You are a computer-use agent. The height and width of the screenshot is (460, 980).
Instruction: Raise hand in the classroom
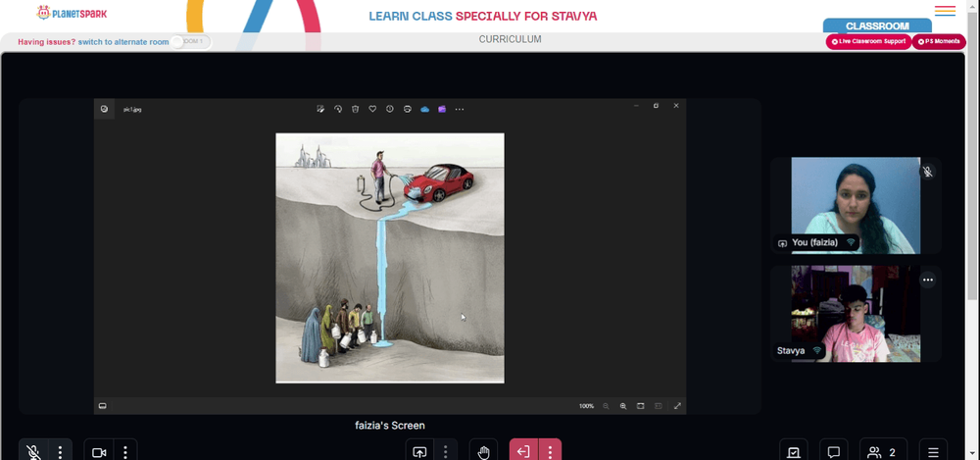(484, 452)
